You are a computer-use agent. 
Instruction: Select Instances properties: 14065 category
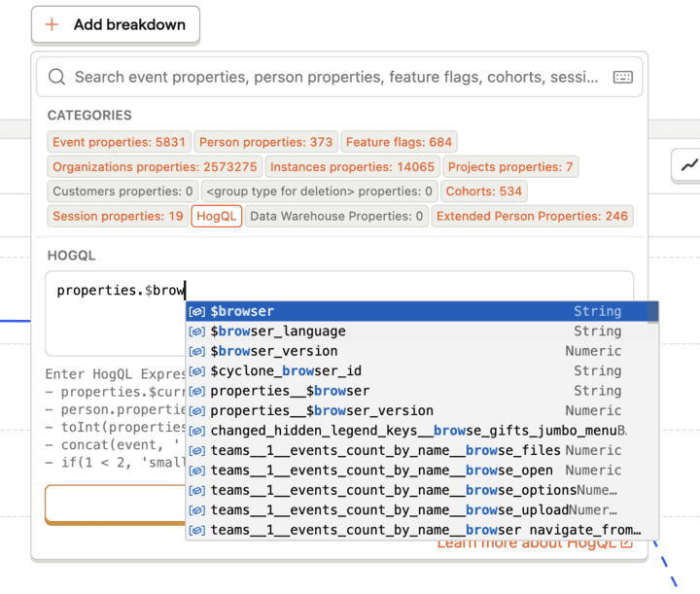pos(352,167)
